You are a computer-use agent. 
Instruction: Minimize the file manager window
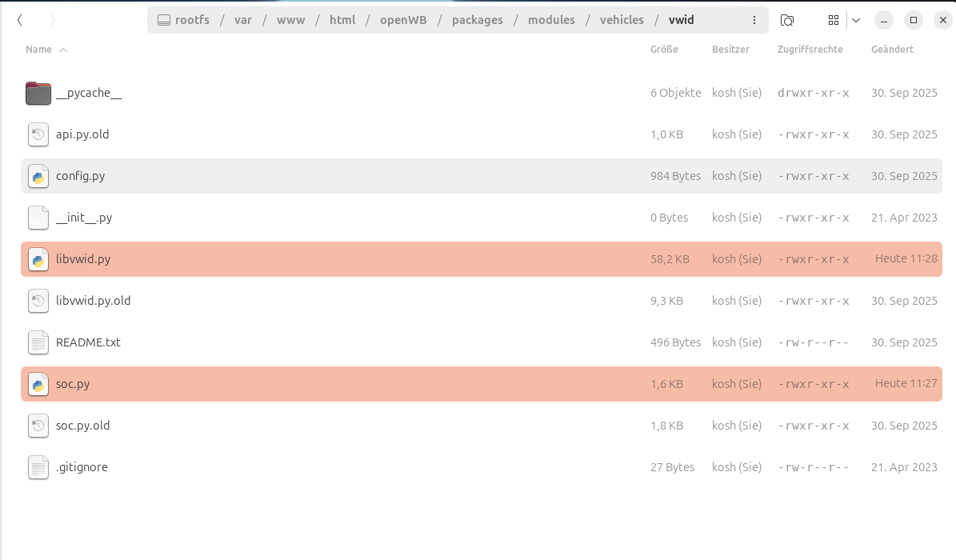(883, 20)
